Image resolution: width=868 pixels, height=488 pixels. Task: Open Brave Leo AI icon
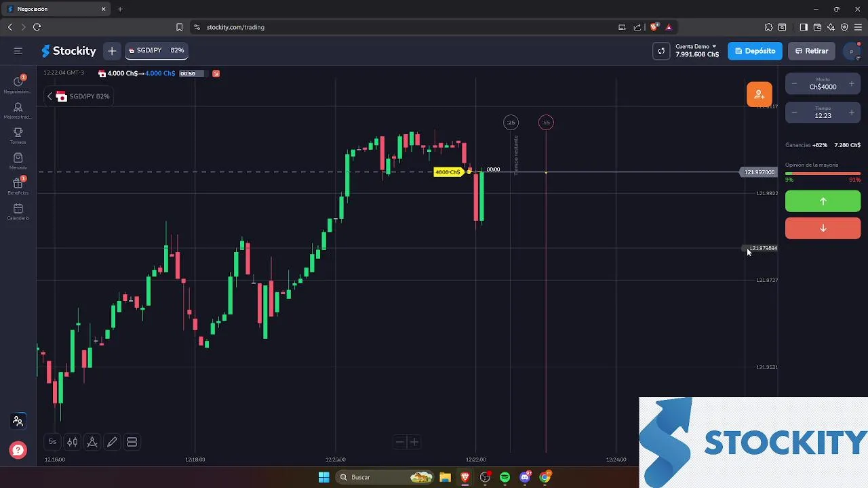click(x=831, y=27)
